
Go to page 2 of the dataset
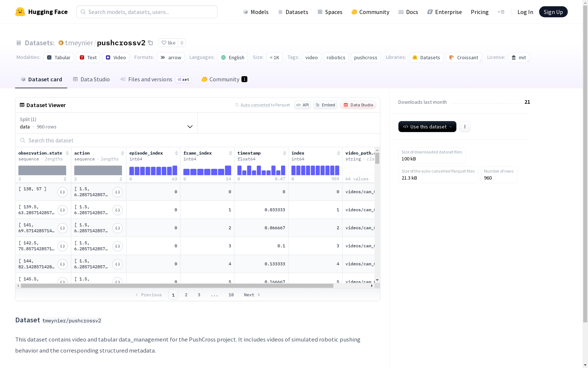coord(186,295)
